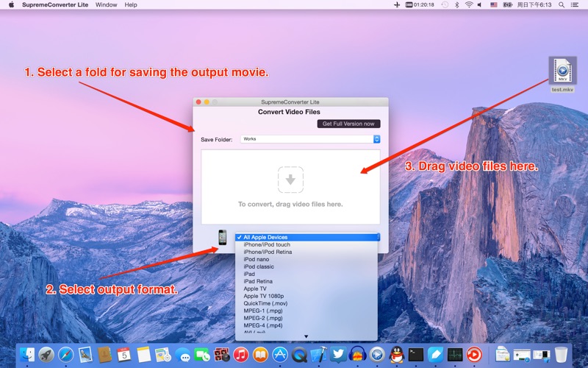Viewport: 588px width, 368px height.
Task: Open Notification Center from the menu bar
Action: tap(574, 5)
